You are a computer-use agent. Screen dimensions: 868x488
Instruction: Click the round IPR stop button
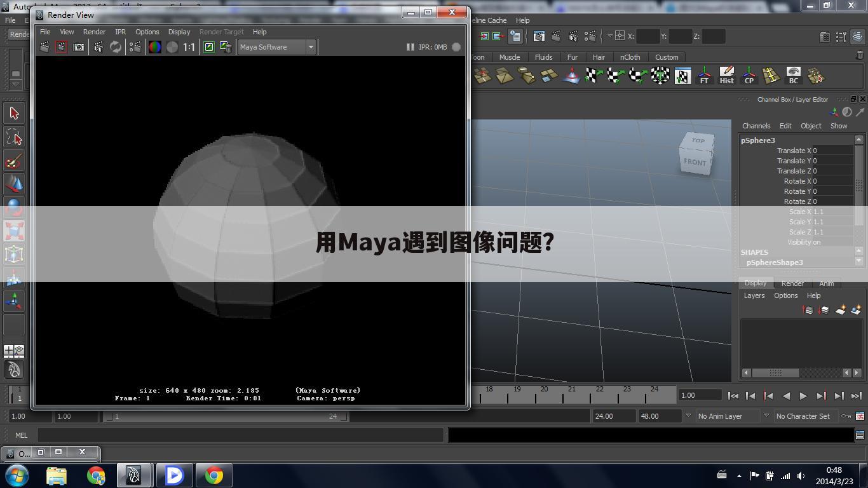point(456,47)
